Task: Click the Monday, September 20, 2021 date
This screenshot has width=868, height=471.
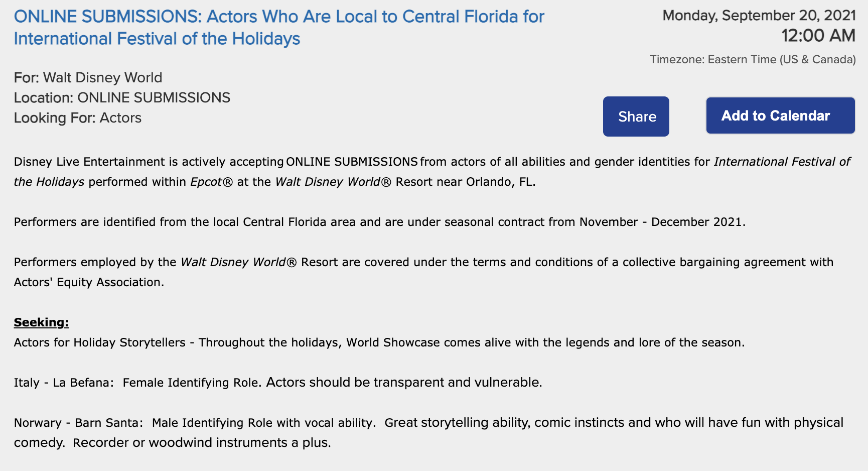Action: click(x=759, y=16)
